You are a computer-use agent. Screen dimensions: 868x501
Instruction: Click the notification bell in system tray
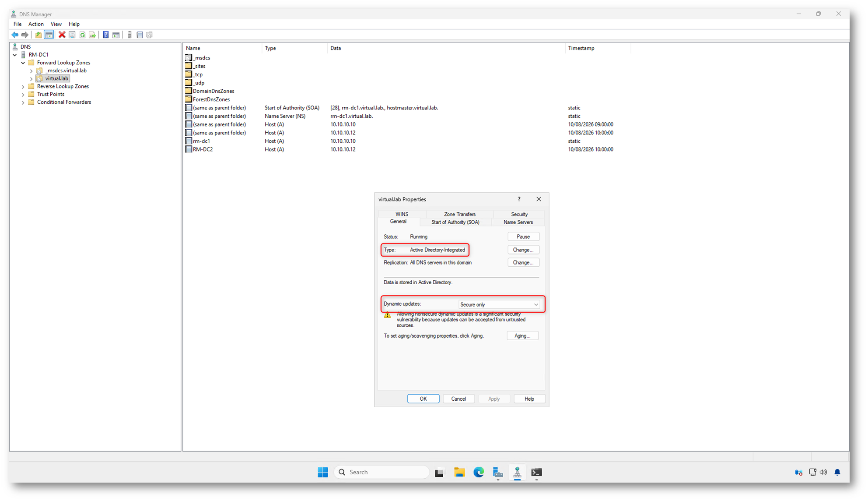[x=837, y=472]
